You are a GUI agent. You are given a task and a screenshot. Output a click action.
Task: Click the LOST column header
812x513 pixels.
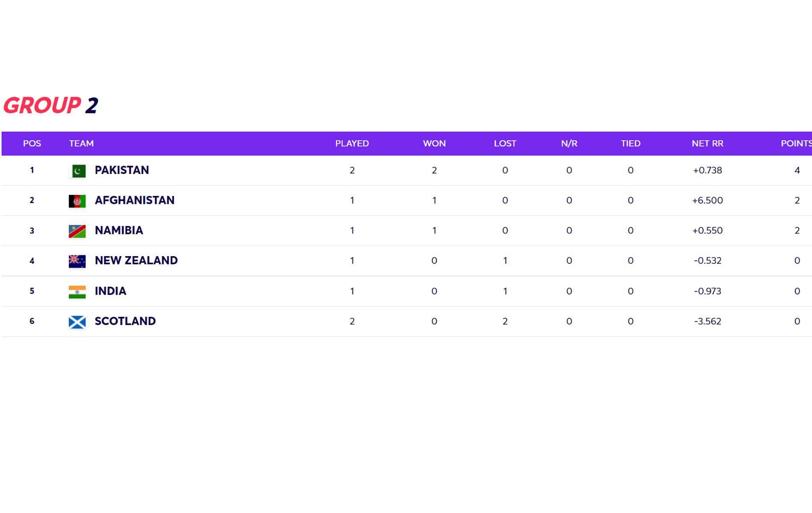505,144
